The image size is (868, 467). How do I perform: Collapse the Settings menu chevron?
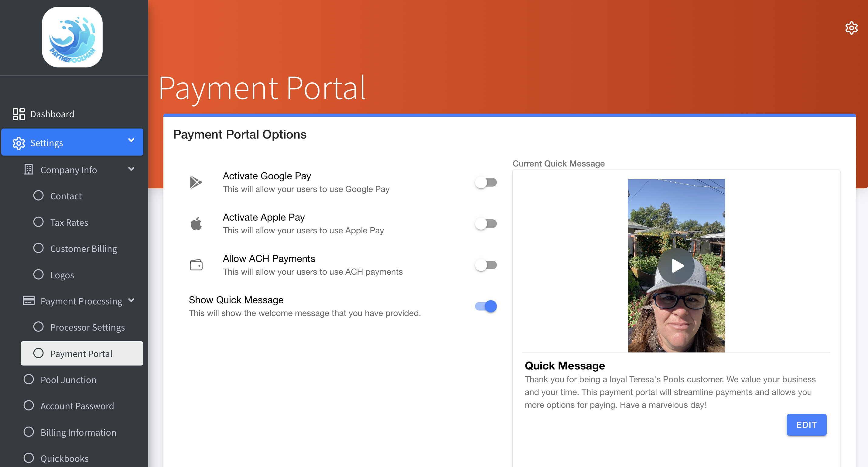coord(131,140)
